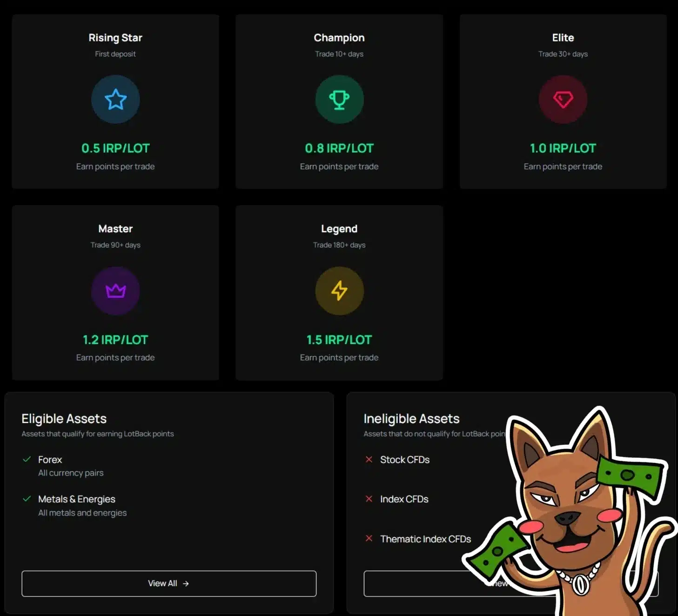Click the red X beside Stock CFDs
This screenshot has height=616, width=678.
tap(369, 460)
